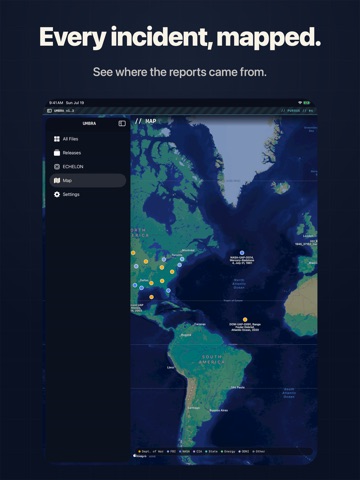Click the Releases briefcase icon

click(x=57, y=153)
